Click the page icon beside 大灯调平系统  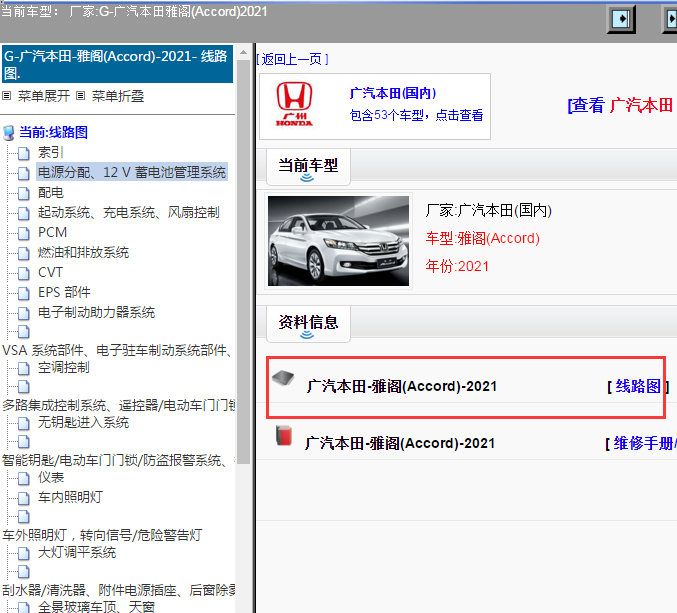[24, 553]
